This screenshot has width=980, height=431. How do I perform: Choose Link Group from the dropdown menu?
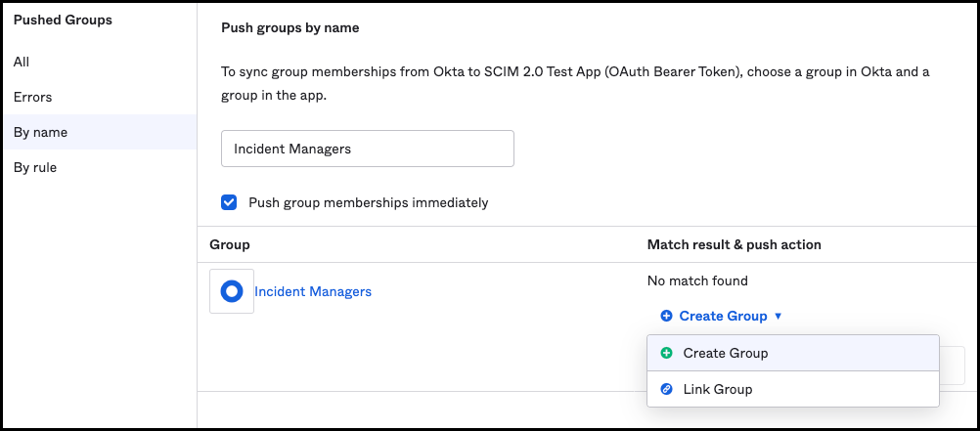coord(792,389)
